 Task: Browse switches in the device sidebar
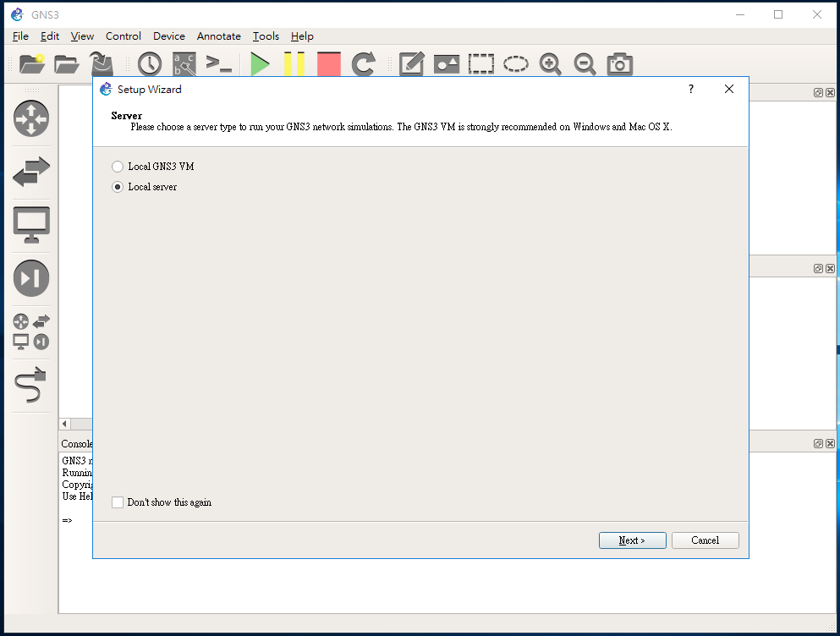point(31,172)
